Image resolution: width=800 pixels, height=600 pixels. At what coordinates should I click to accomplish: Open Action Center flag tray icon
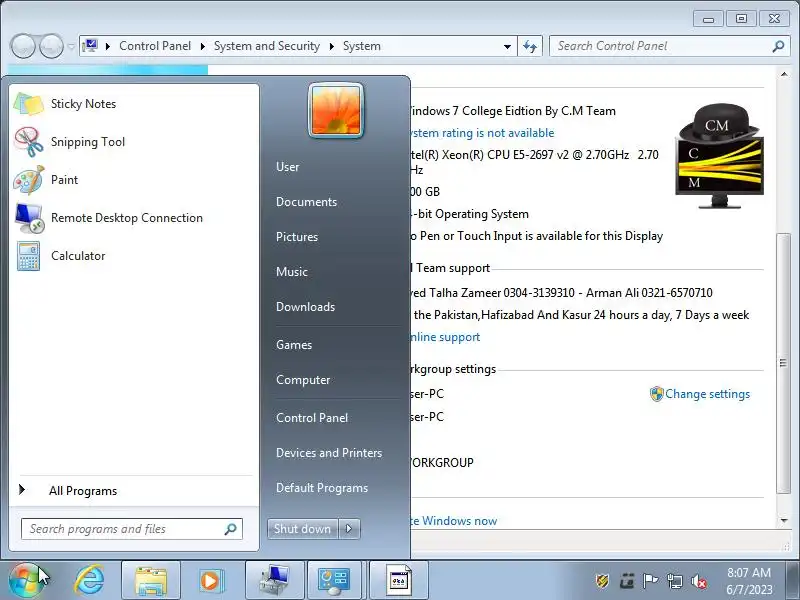pos(650,581)
